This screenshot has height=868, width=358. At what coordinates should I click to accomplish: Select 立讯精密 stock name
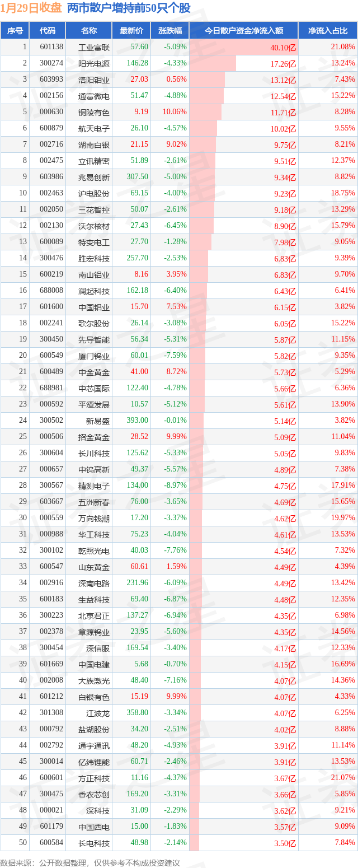coord(94,161)
